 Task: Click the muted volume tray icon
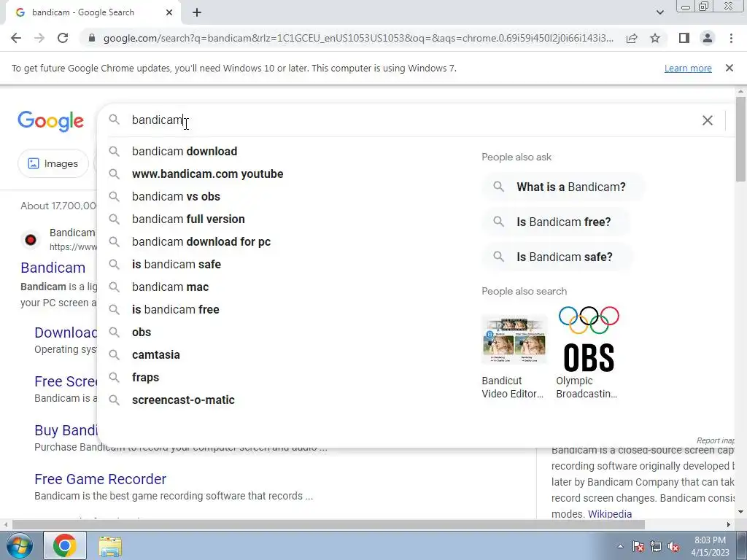pos(673,546)
